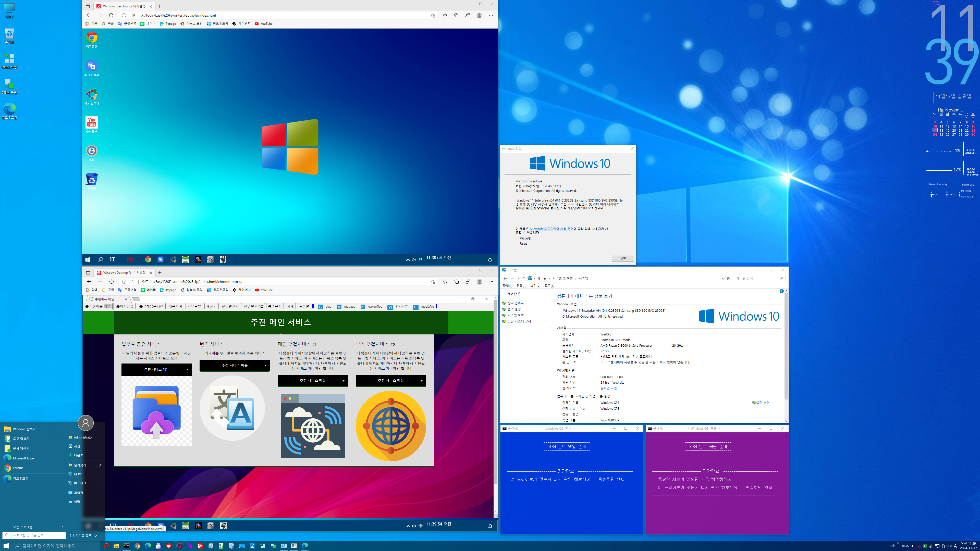The width and height of the screenshot is (980, 551).
Task: Click the megaup bookmark in popup bar
Action: pyautogui.click(x=346, y=306)
